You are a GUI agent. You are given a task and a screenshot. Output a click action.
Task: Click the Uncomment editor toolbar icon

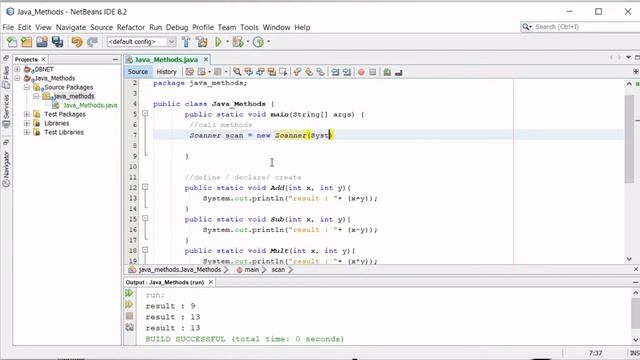[x=399, y=72]
